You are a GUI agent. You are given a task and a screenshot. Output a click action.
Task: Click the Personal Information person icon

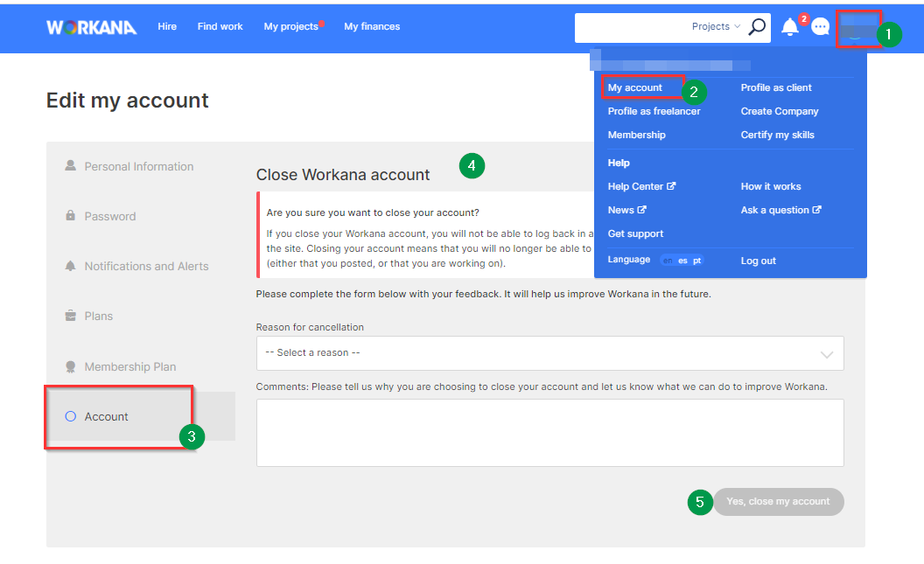point(70,165)
